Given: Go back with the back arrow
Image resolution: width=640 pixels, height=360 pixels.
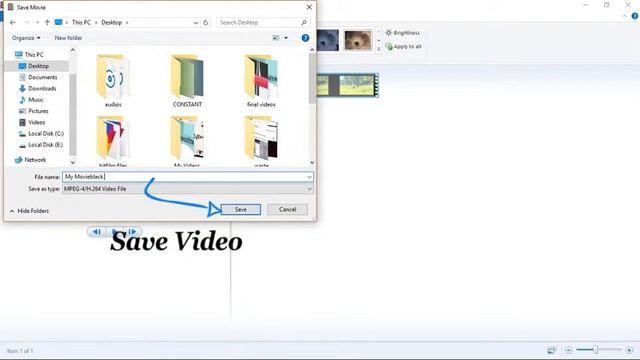Looking at the screenshot, I should pyautogui.click(x=13, y=22).
